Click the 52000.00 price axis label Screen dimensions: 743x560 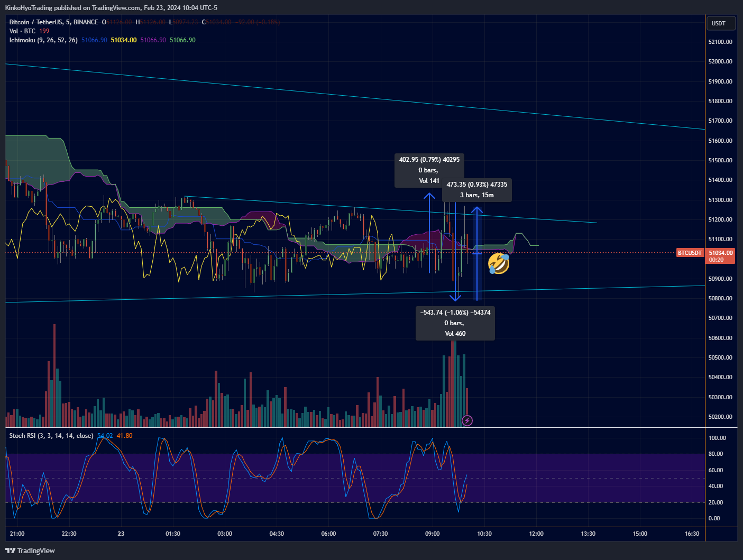pyautogui.click(x=720, y=61)
